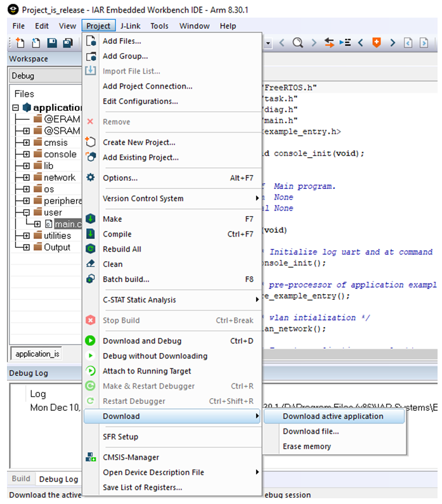The width and height of the screenshot is (442, 504).
Task: Expand the lib folder node
Action: 27,166
